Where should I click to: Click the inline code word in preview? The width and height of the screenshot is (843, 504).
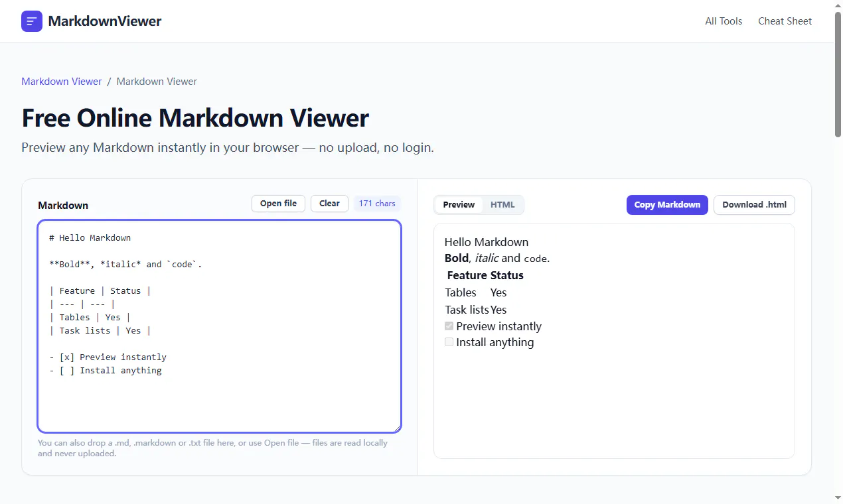pos(535,259)
